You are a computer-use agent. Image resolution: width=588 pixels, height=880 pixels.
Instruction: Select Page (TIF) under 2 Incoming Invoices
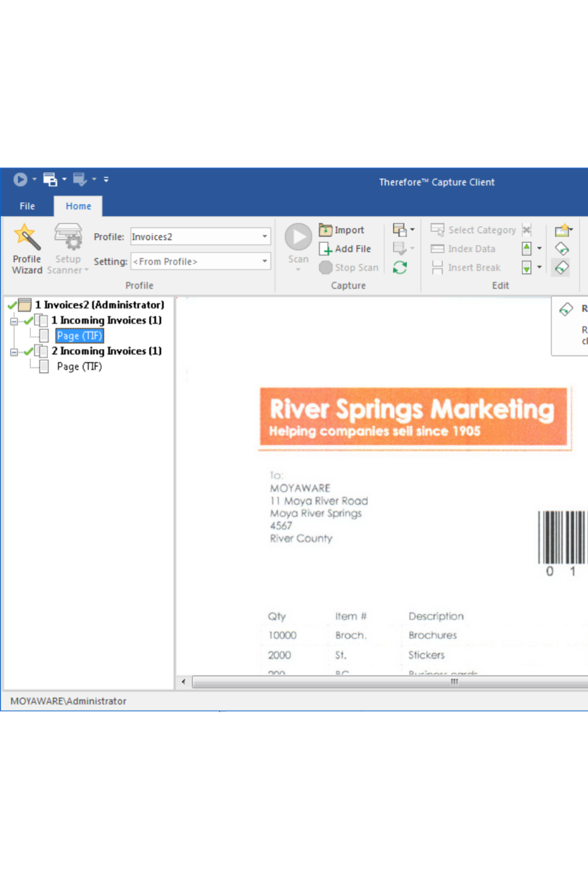pyautogui.click(x=79, y=367)
